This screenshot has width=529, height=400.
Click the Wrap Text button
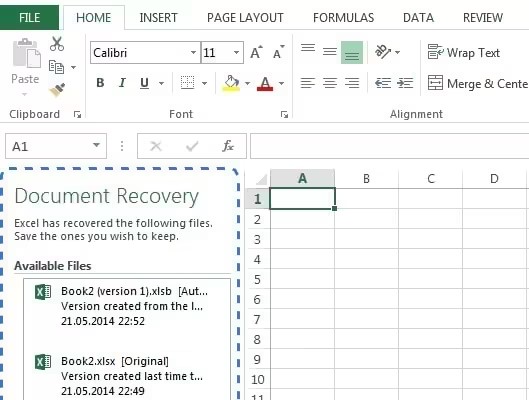pos(464,52)
